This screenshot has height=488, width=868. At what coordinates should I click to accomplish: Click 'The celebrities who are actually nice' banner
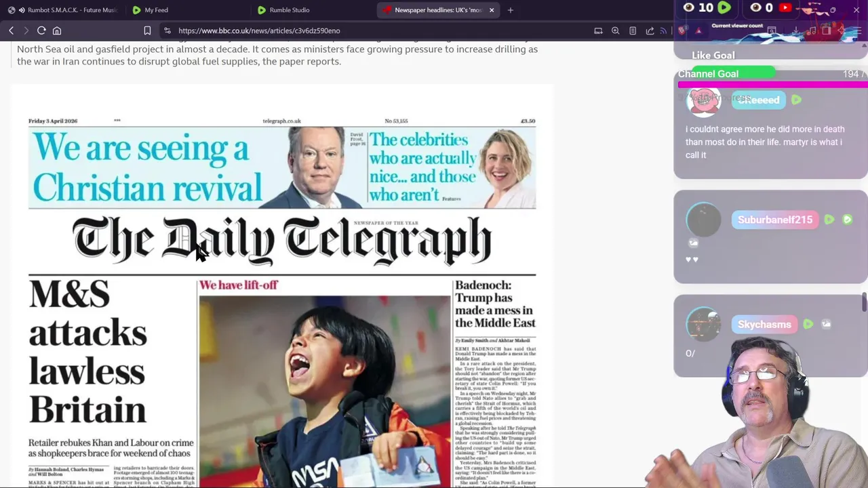pyautogui.click(x=422, y=167)
